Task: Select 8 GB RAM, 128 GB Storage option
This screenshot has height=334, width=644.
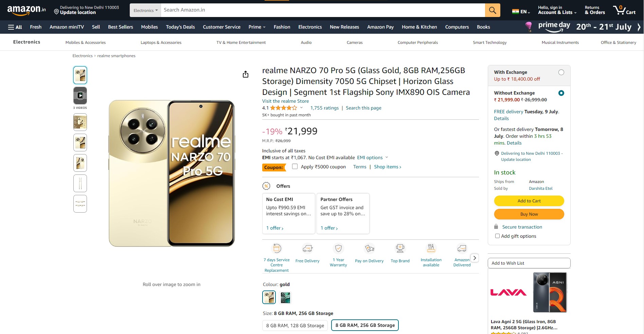Action: coord(295,325)
